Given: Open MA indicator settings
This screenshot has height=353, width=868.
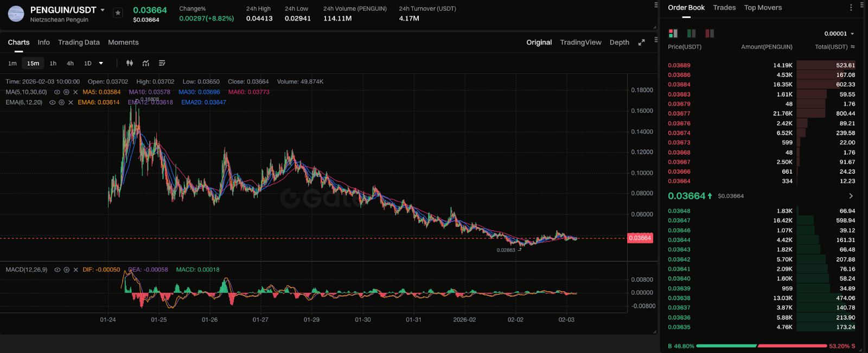Looking at the screenshot, I should click(x=66, y=92).
